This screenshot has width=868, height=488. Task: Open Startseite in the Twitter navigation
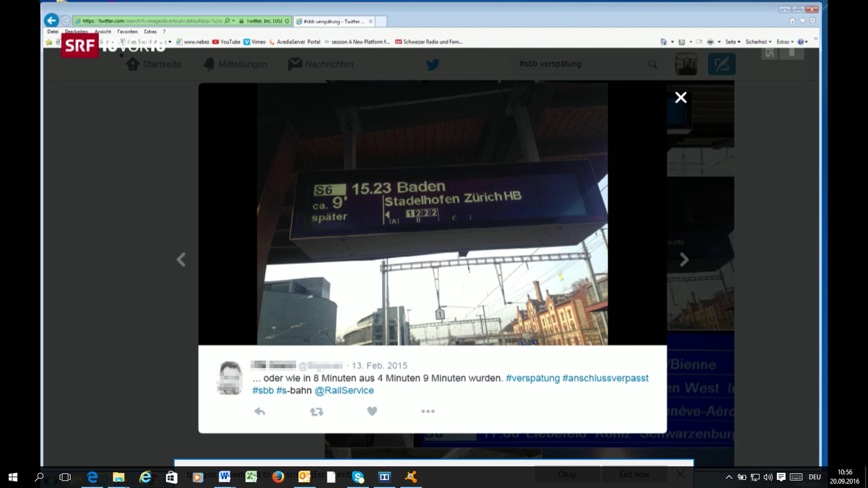coord(154,64)
